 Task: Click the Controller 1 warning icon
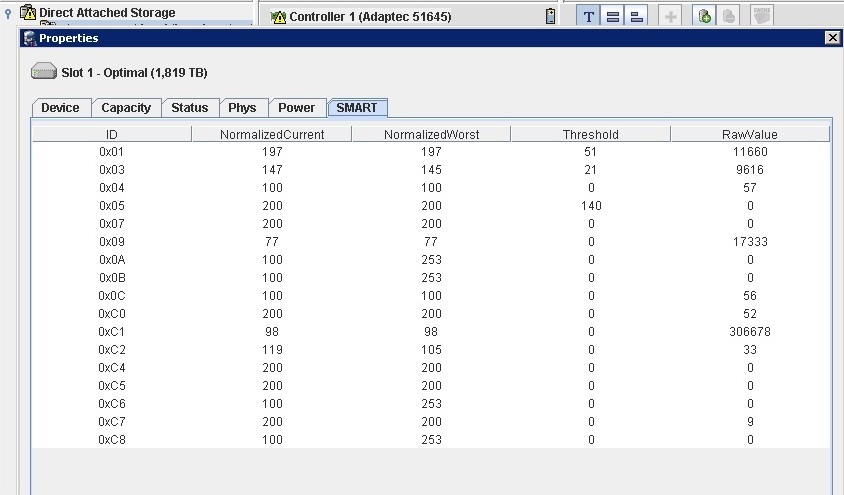point(278,17)
